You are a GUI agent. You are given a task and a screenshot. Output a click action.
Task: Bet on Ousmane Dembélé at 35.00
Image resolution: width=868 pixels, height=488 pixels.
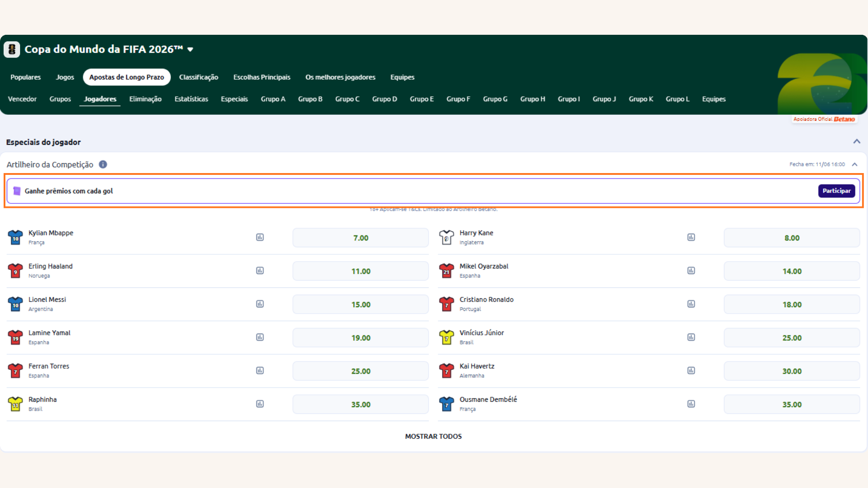tap(792, 404)
